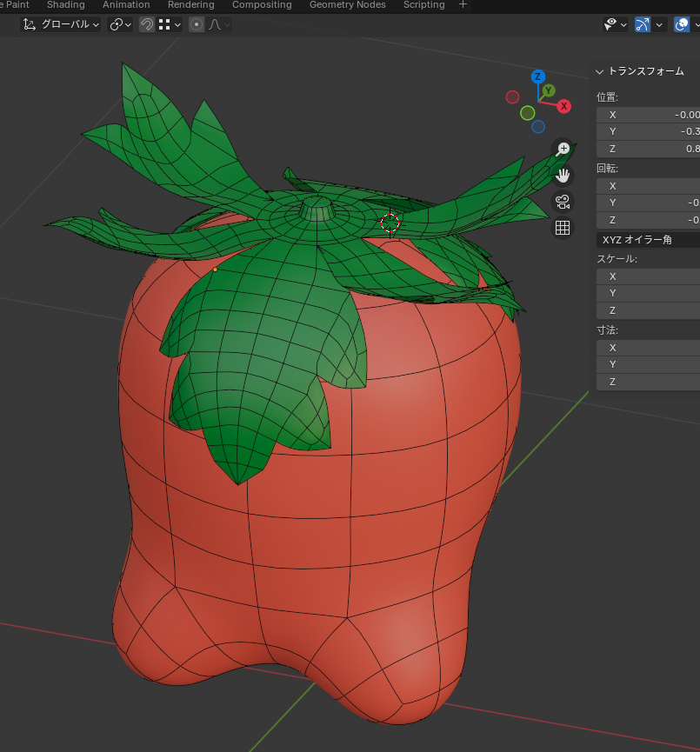Click the zoom magnifier view icon
This screenshot has width=700, height=752.
pyautogui.click(x=563, y=150)
